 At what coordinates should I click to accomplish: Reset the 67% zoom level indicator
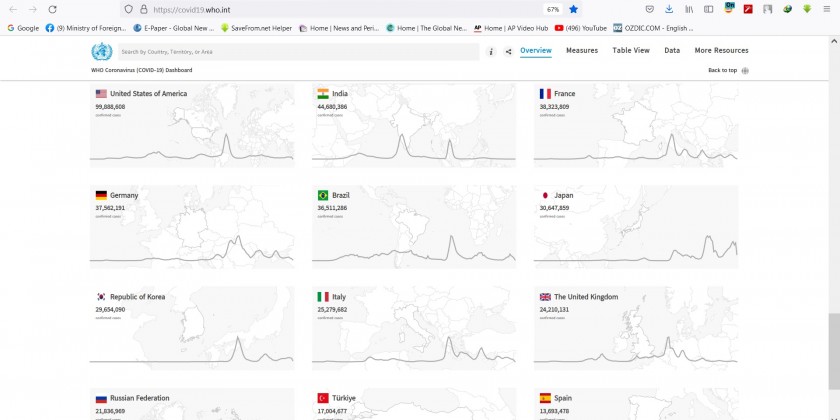point(553,9)
